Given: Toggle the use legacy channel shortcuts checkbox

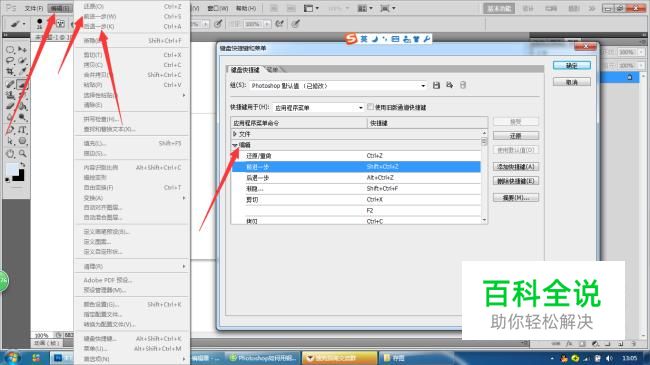Looking at the screenshot, I should pyautogui.click(x=370, y=107).
